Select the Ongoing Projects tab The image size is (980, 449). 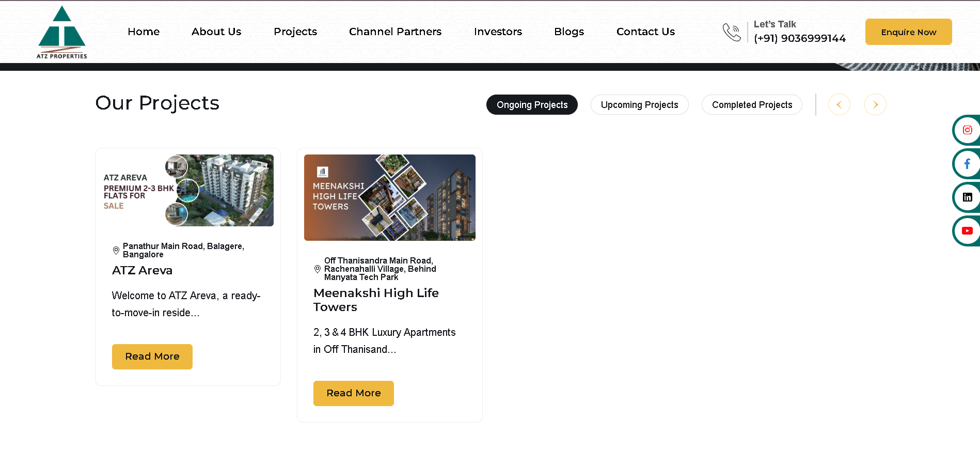[532, 105]
